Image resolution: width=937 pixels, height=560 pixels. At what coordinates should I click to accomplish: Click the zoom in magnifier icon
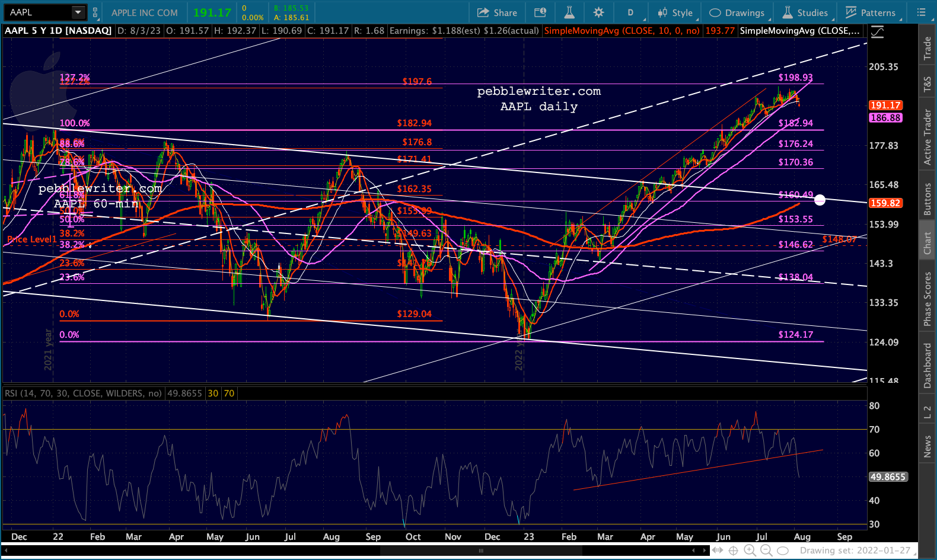pyautogui.click(x=750, y=551)
